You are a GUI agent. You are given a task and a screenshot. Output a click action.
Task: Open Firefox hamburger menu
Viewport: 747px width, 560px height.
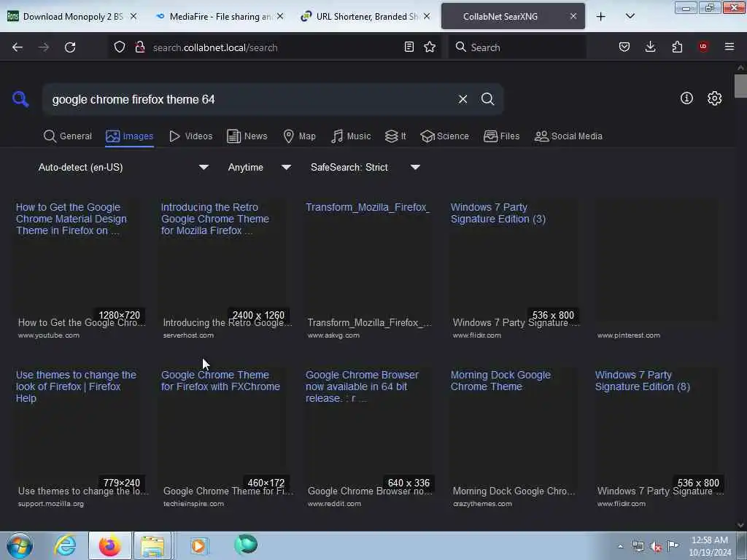729,47
